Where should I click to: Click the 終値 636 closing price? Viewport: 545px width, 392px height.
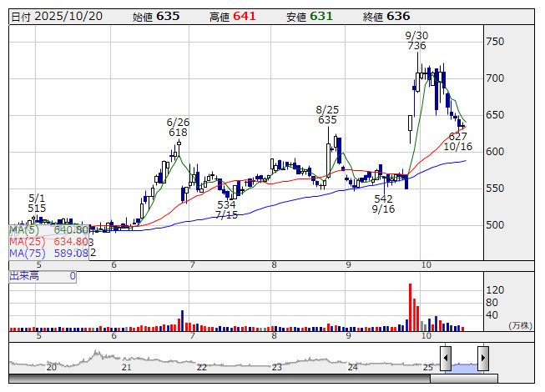coord(386,17)
